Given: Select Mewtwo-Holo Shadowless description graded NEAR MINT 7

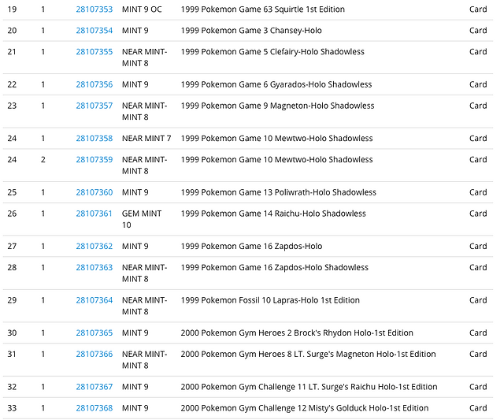Looking at the screenshot, I should click(276, 139).
